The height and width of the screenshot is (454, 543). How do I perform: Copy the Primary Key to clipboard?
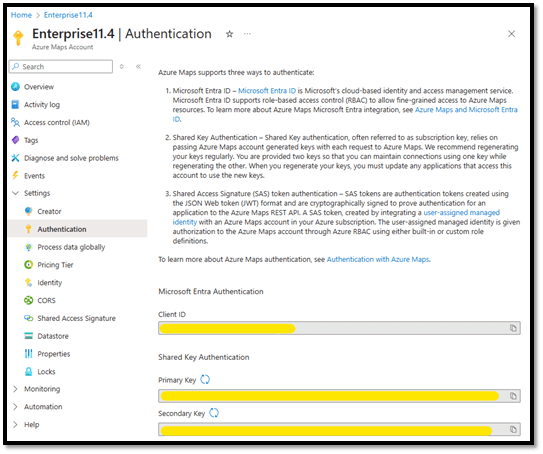(513, 396)
